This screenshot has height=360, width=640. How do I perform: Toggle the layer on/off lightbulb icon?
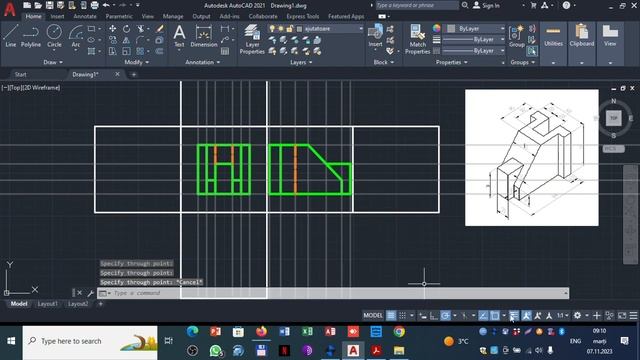(x=272, y=29)
